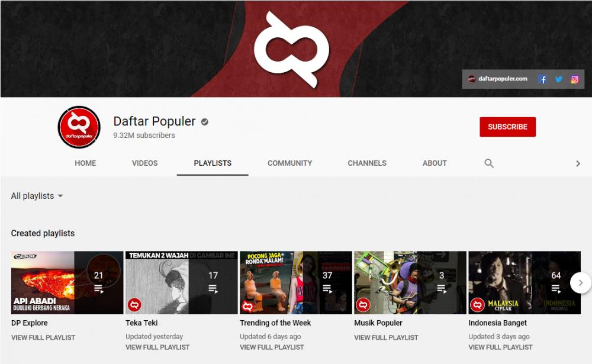This screenshot has width=592, height=364.
Task: Click playlist queue icon showing 21 videos
Action: coord(98,289)
